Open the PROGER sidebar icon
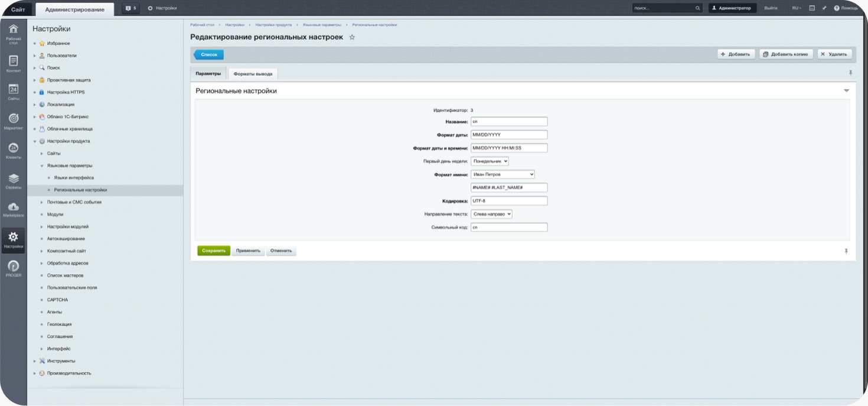 (x=14, y=266)
